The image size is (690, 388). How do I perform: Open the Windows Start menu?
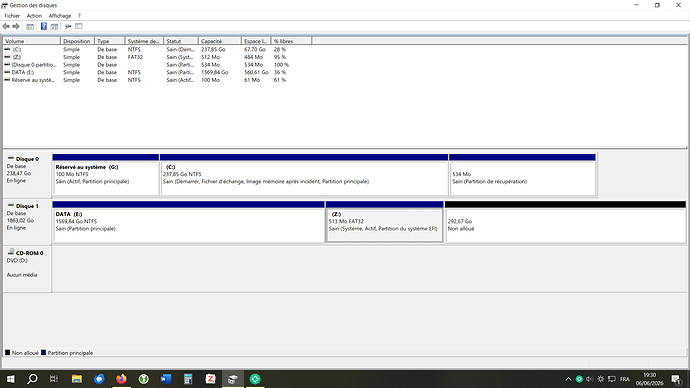pyautogui.click(x=11, y=379)
